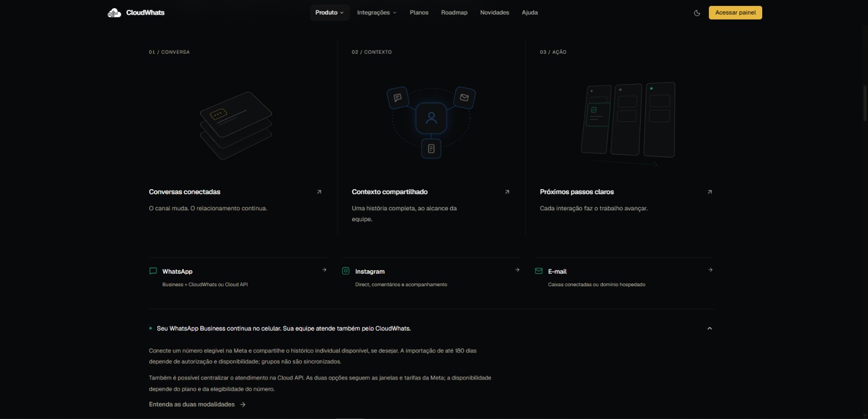Screen dimensions: 868x419
Task: Click the user profile icon in Contexto illustration
Action: 431,118
